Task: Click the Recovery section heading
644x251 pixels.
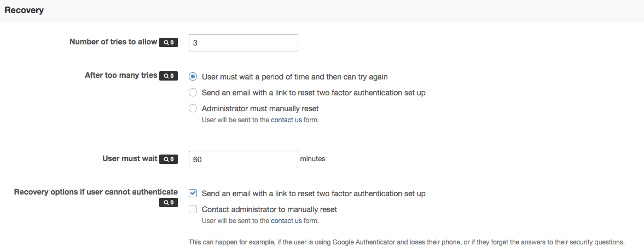Action: click(24, 10)
